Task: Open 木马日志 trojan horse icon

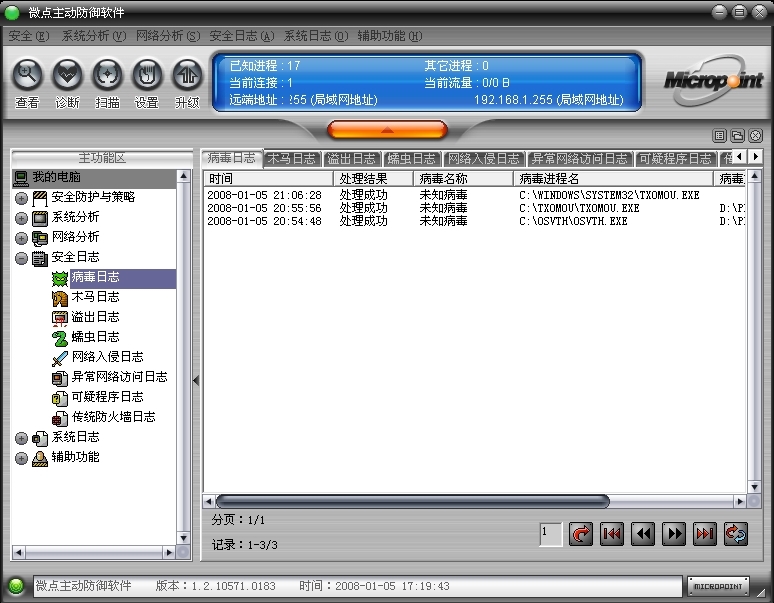Action: [60, 298]
